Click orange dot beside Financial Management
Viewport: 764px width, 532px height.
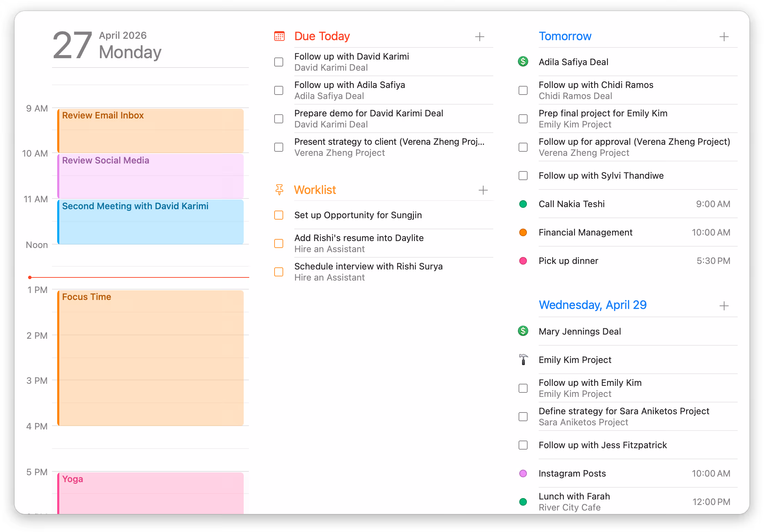pyautogui.click(x=523, y=232)
